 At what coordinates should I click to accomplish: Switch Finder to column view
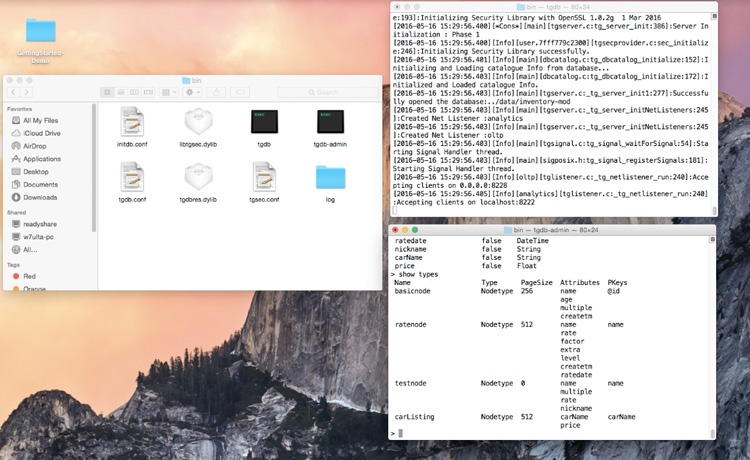coord(135,92)
